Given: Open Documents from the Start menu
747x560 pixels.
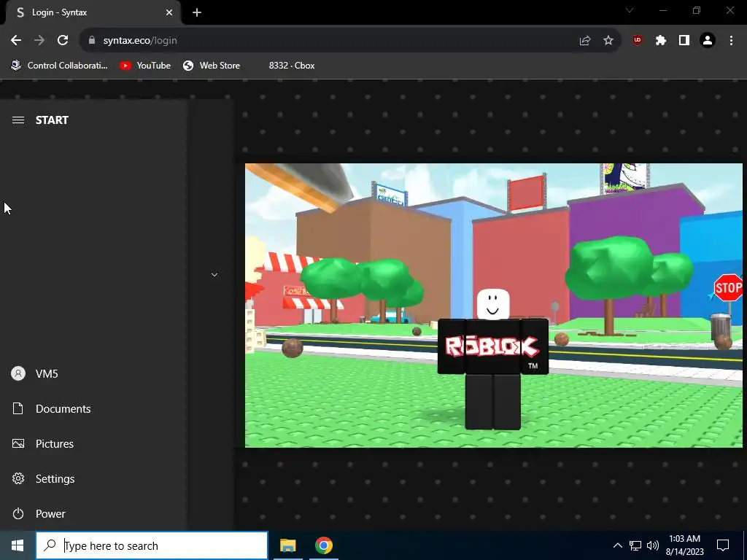Looking at the screenshot, I should [x=93, y=408].
